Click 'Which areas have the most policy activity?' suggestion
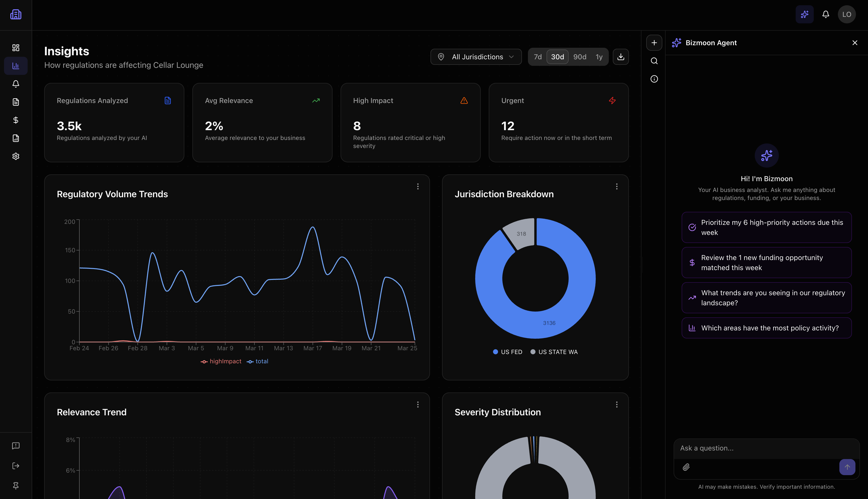The width and height of the screenshot is (868, 499). [766, 328]
